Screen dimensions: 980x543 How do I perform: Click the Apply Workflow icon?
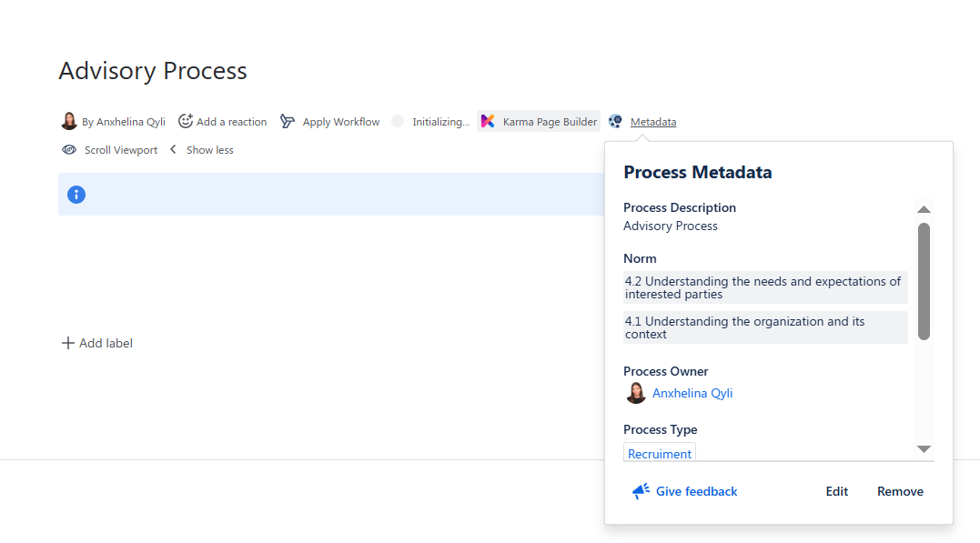pyautogui.click(x=288, y=121)
